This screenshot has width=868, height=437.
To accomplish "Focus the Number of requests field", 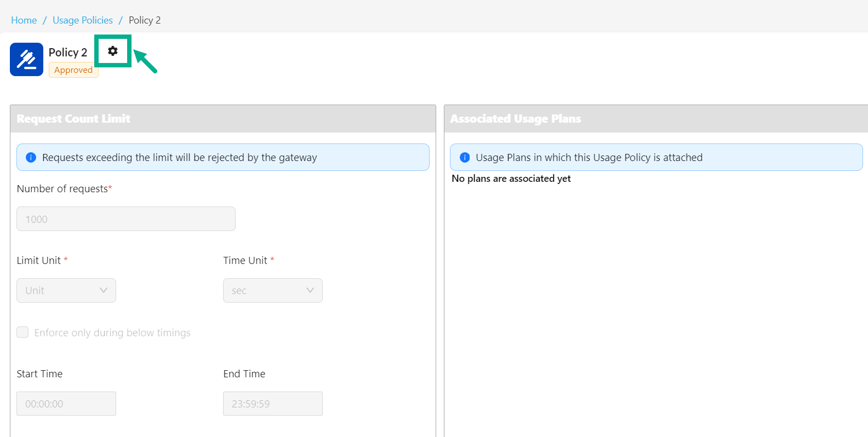I will pyautogui.click(x=126, y=219).
